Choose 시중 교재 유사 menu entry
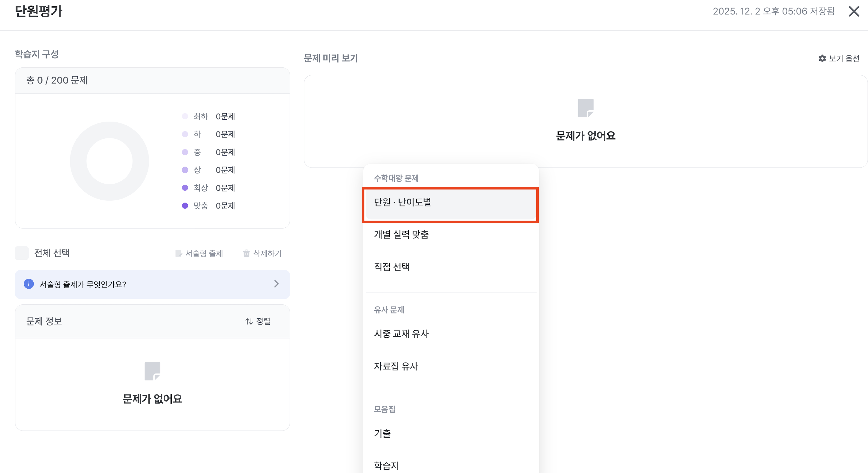This screenshot has width=868, height=473. pos(401,334)
